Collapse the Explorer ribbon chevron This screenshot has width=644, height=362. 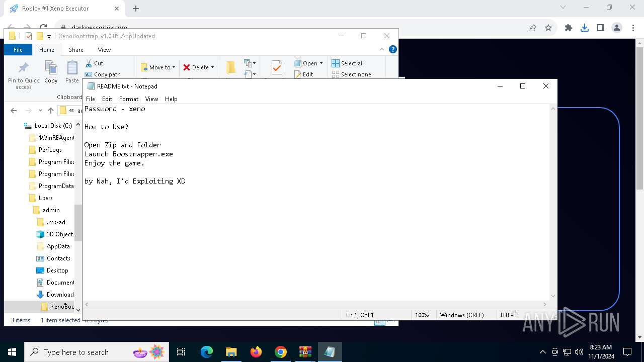[x=382, y=49]
